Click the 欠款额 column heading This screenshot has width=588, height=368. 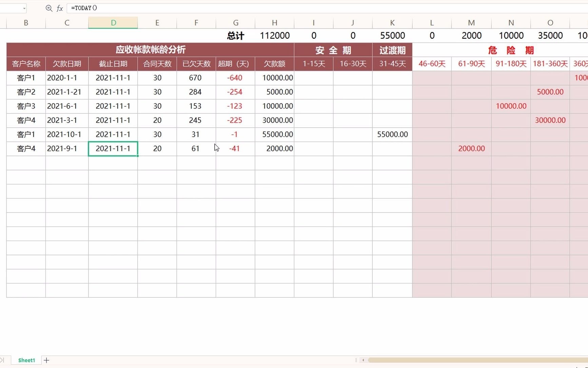point(274,64)
